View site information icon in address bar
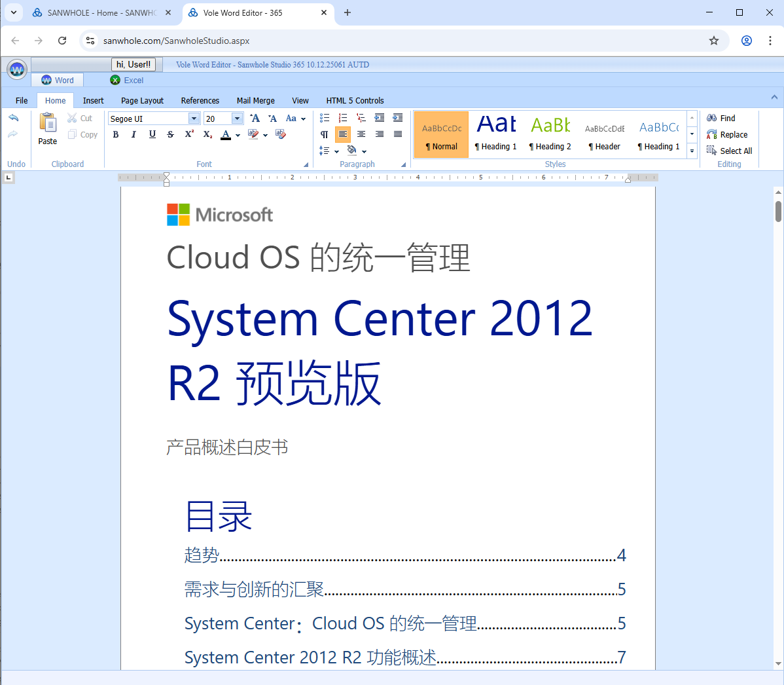This screenshot has width=784, height=685. (90, 41)
